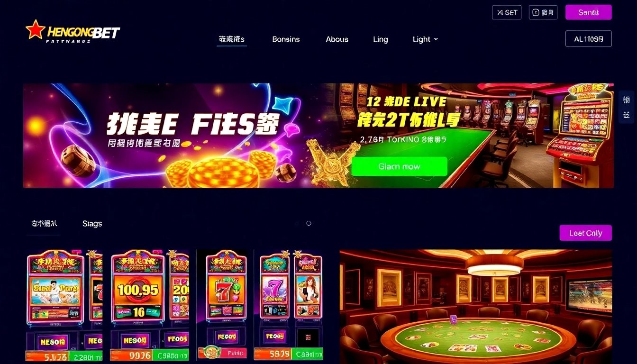The image size is (637, 364).
Task: Select the Bonsins menu item
Action: click(x=286, y=39)
